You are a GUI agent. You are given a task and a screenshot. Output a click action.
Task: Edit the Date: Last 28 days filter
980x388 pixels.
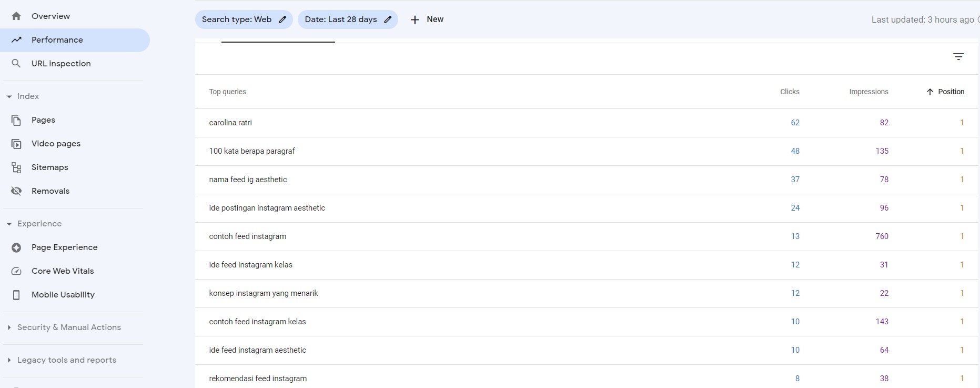tap(348, 19)
